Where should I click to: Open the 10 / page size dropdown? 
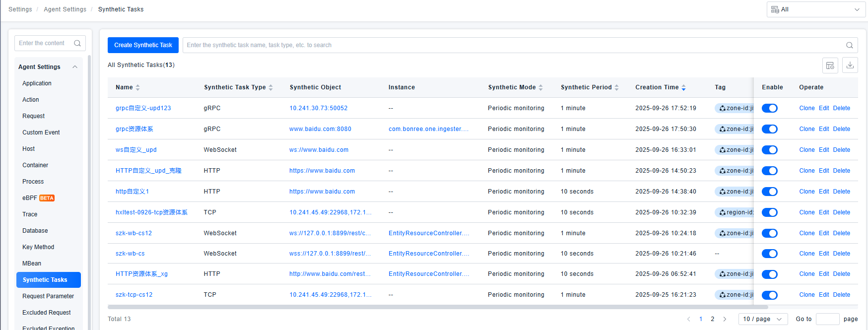coord(763,319)
